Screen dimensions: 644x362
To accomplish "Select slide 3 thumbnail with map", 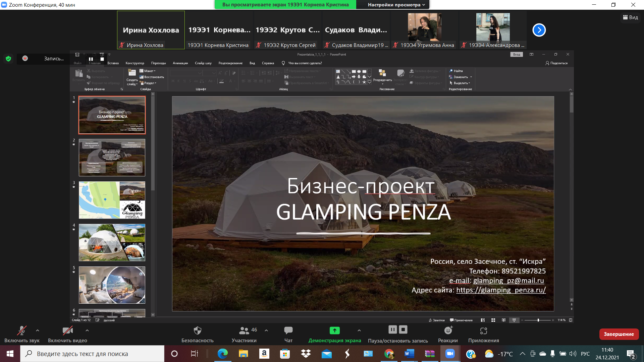I will click(112, 200).
